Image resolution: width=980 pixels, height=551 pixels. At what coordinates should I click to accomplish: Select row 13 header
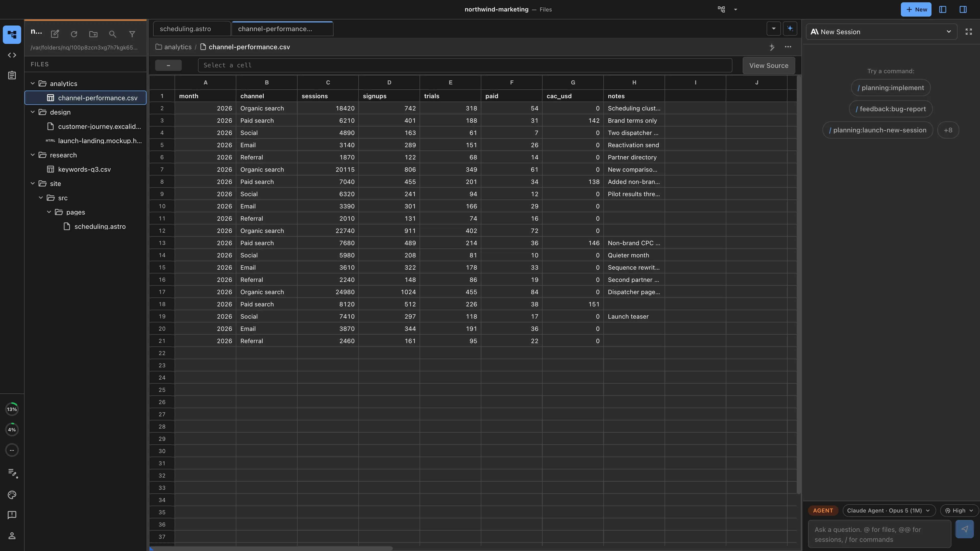(162, 243)
